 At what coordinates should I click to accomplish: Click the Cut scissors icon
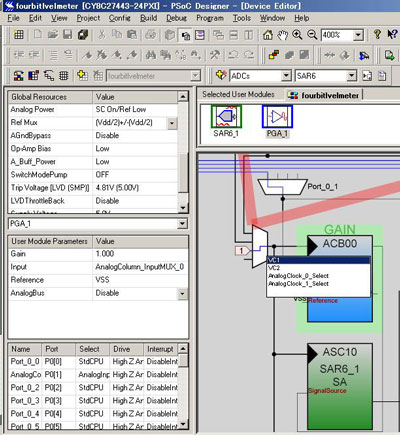pyautogui.click(x=102, y=35)
